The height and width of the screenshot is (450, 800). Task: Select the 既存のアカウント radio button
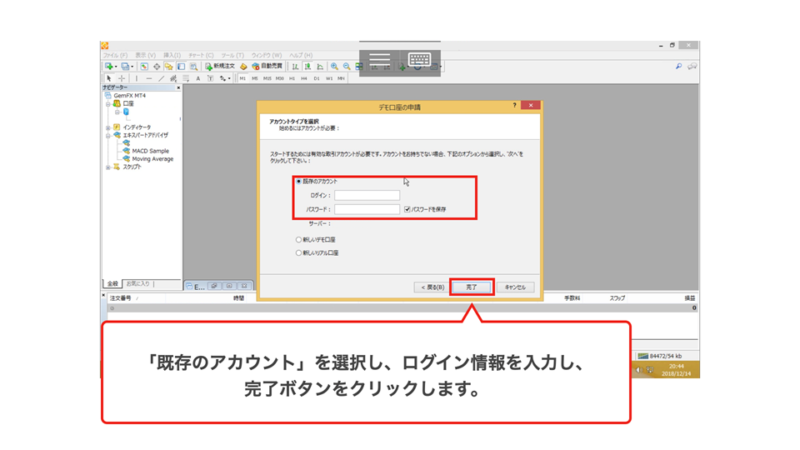pos(299,182)
